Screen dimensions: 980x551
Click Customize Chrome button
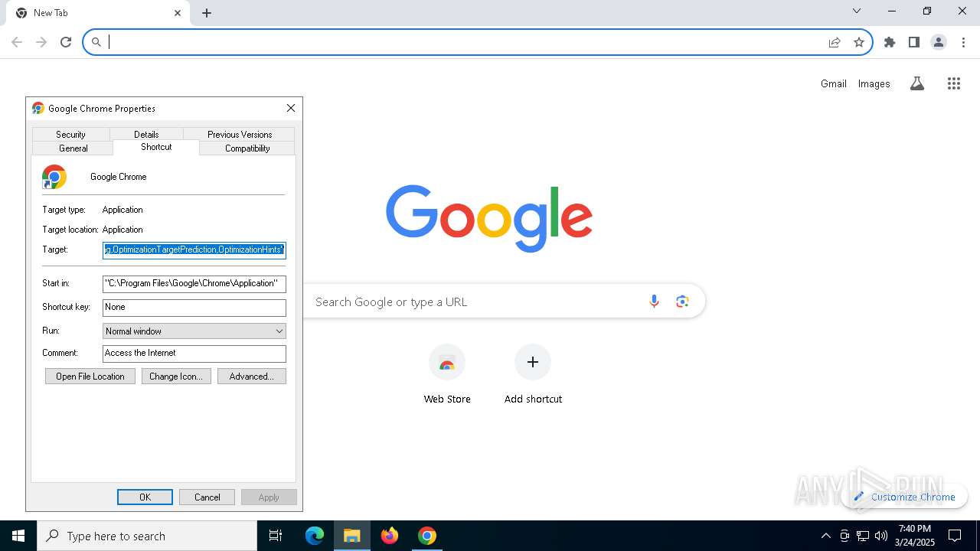click(905, 497)
